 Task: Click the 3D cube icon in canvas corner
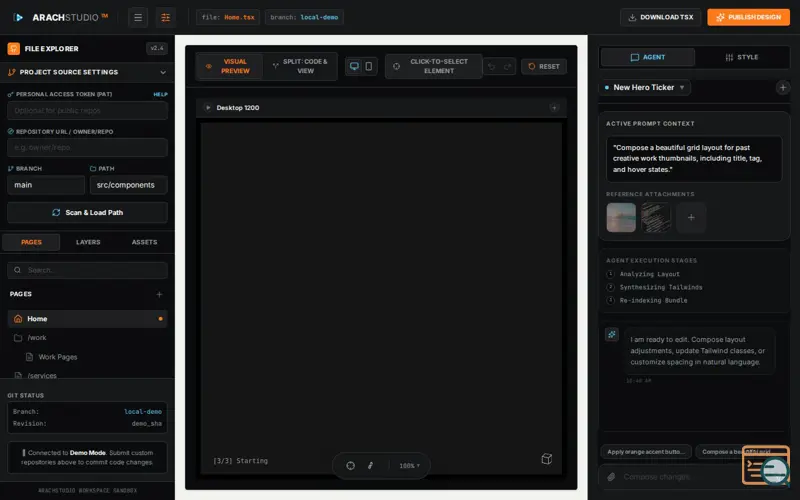tap(546, 459)
